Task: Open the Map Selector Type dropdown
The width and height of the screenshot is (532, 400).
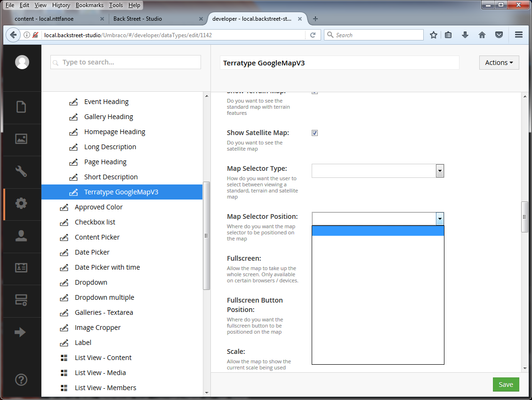Action: point(378,171)
